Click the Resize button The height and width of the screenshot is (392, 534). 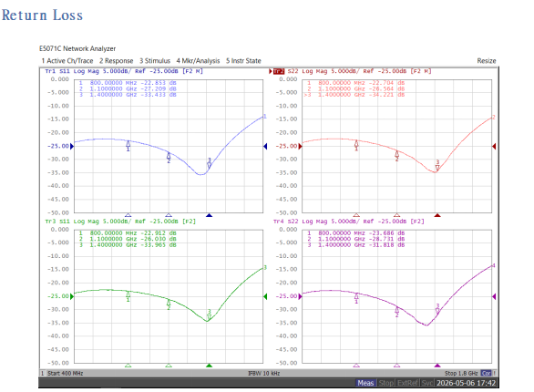pos(487,60)
